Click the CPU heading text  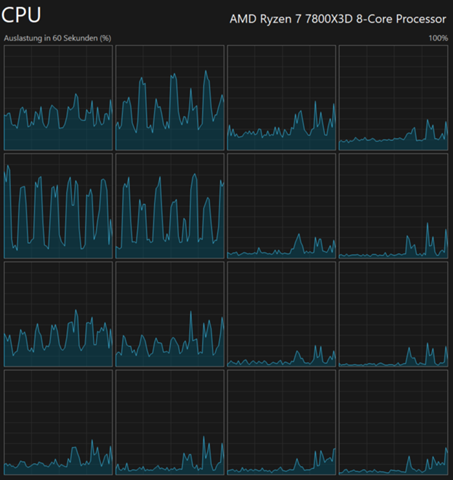[21, 15]
